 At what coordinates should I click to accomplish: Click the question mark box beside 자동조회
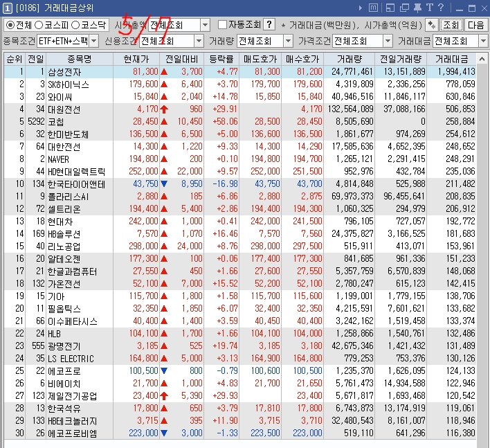(x=269, y=25)
